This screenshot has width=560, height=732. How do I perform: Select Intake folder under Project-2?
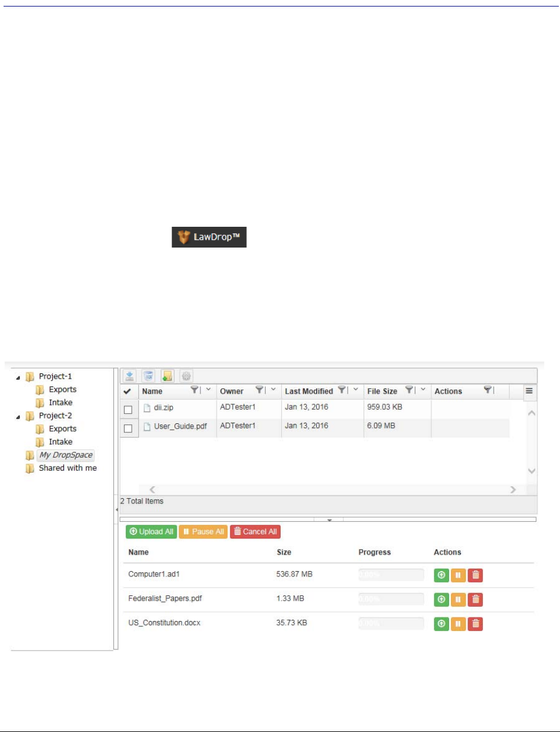pyautogui.click(x=61, y=442)
